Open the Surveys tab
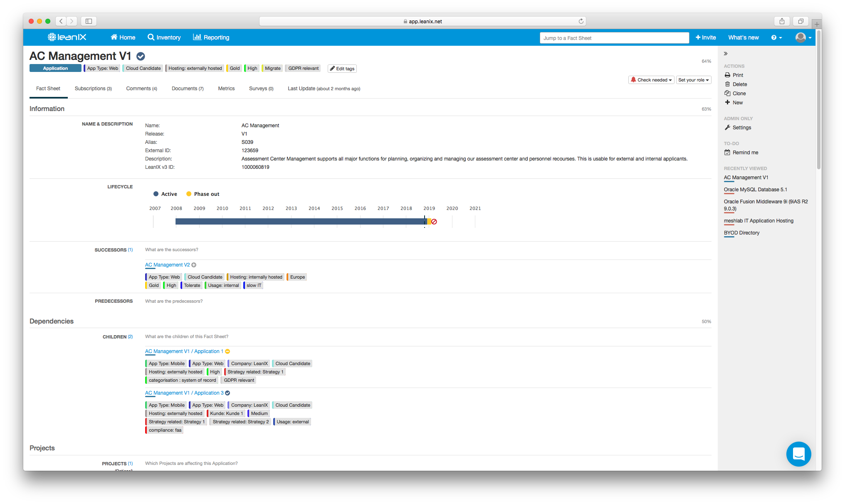Screen dimensions: 845x504 point(261,89)
